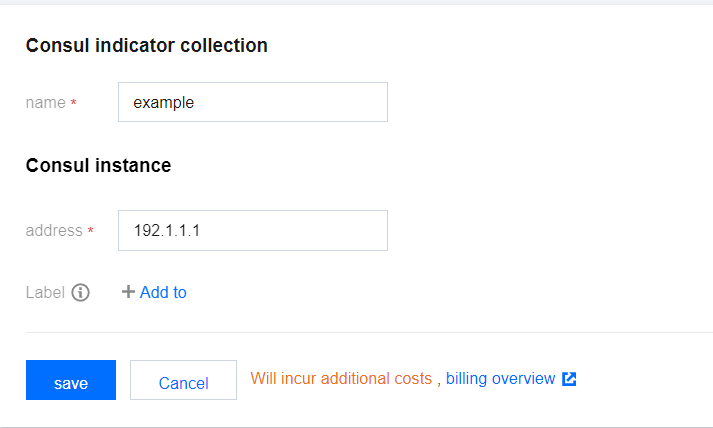The width and height of the screenshot is (713, 428).
Task: Click the red asterisk next to name
Action: (74, 103)
